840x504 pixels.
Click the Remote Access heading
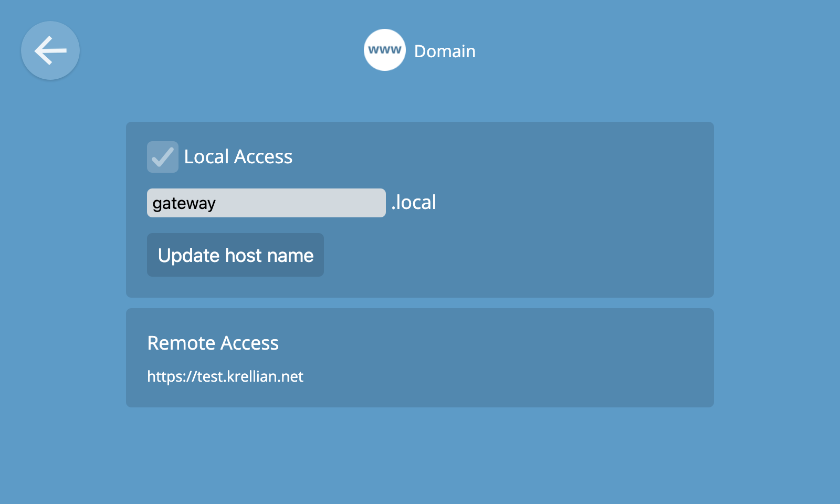pos(213,343)
